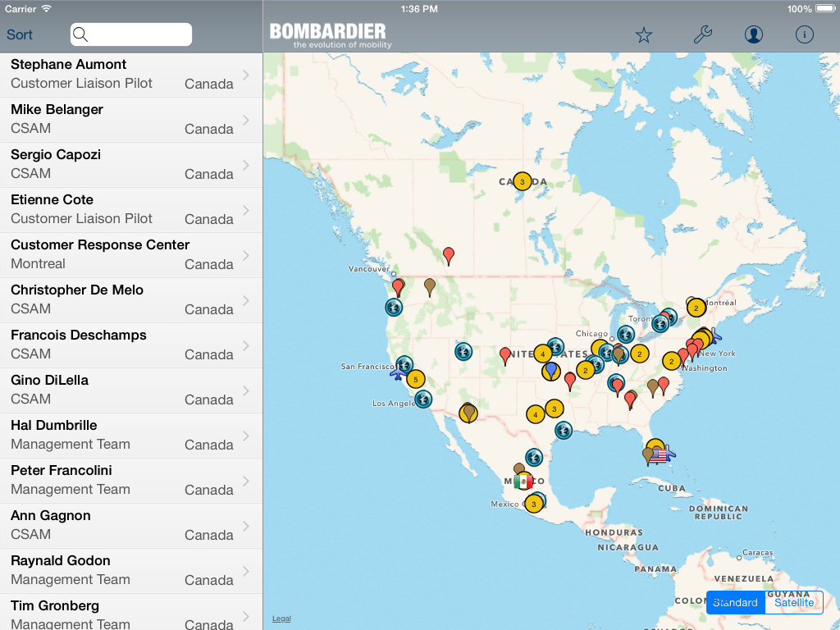Open the wrench tools icon
Screen dimensions: 840x630
coord(702,34)
